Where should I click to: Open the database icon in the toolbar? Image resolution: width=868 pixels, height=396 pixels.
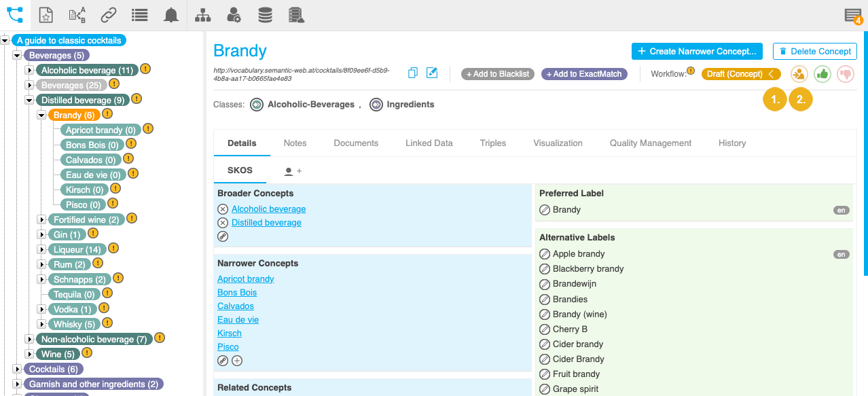[265, 14]
